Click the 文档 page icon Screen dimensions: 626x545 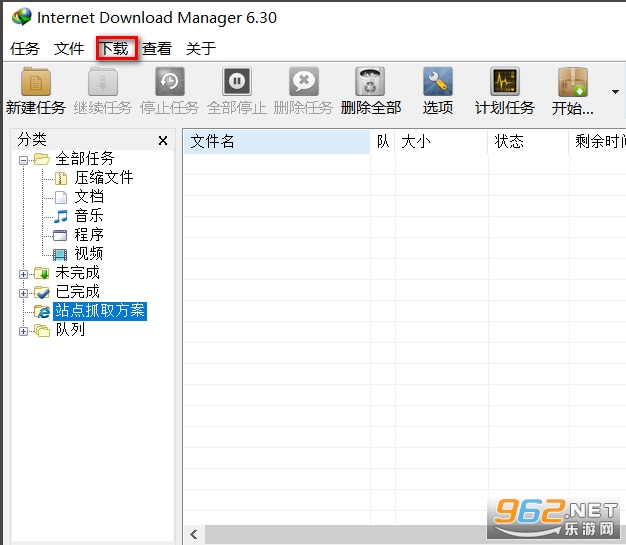coord(61,197)
